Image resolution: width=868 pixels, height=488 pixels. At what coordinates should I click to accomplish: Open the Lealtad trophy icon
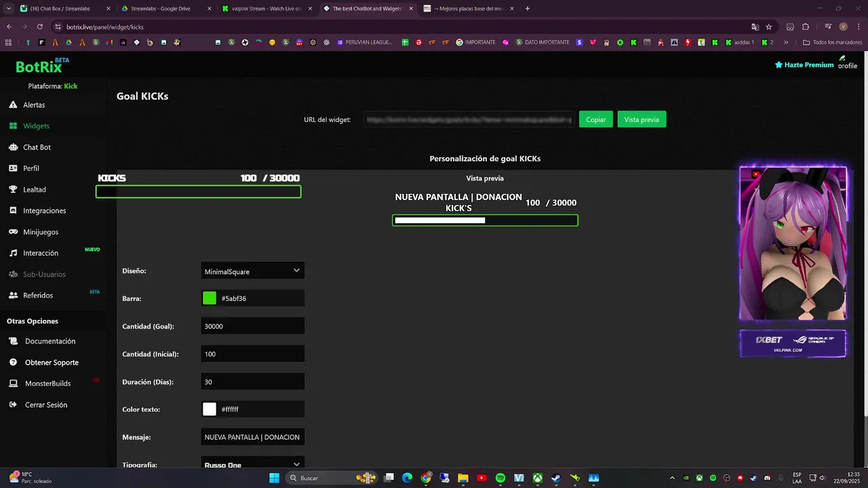(13, 190)
